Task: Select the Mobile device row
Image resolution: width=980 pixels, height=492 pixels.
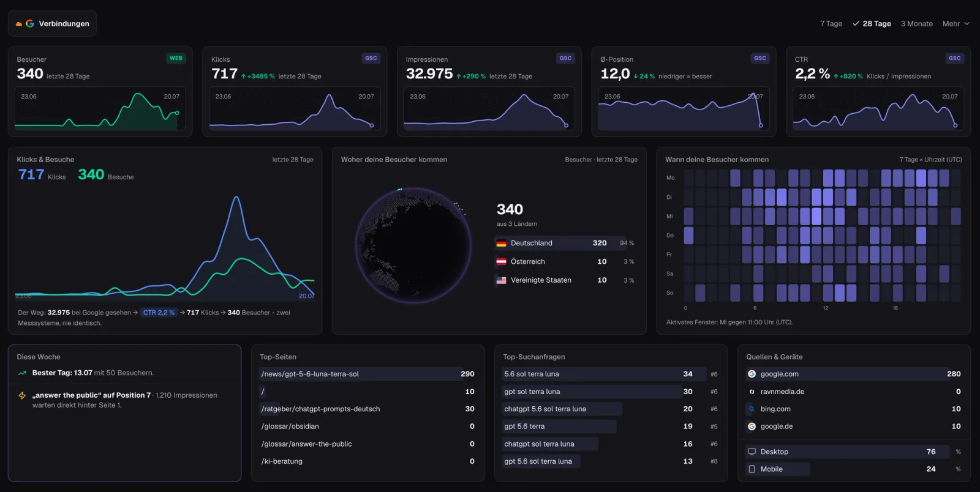Action: point(854,469)
